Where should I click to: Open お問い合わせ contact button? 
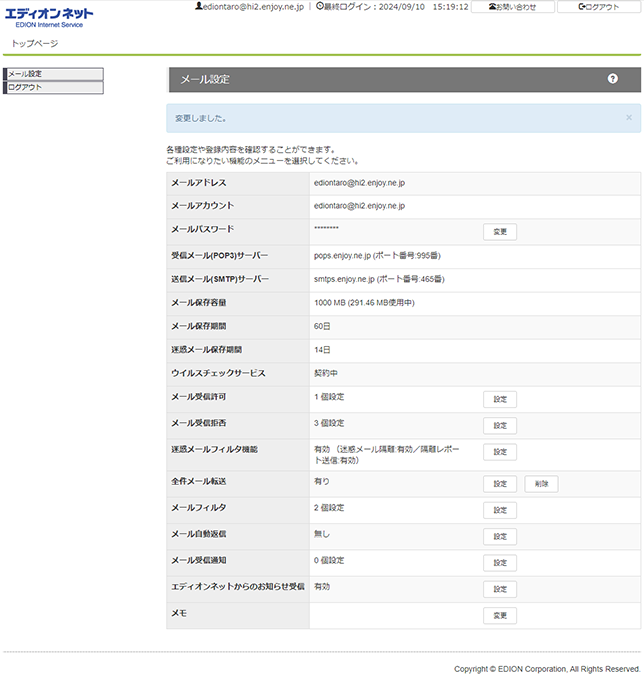click(512, 7)
